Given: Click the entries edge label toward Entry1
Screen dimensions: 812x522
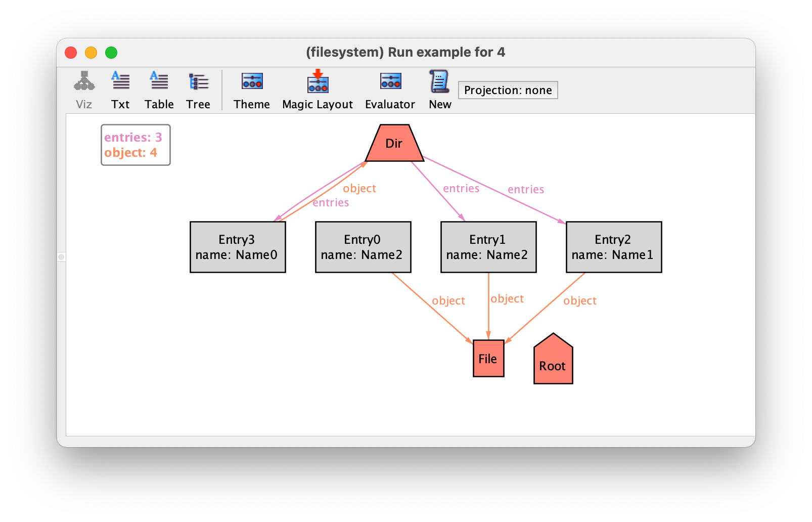Looking at the screenshot, I should 461,188.
